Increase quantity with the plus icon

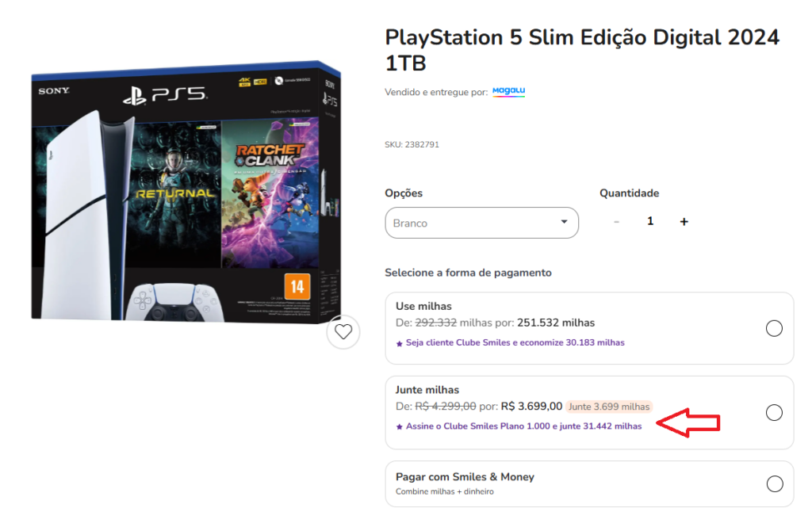coord(684,222)
